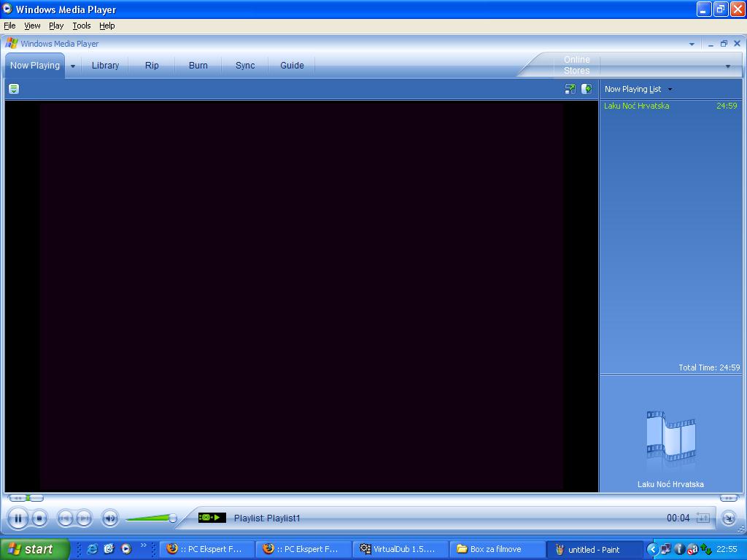The width and height of the screenshot is (747, 560).
Task: Select Laku Noć Hrvatska playlist item
Action: pos(636,106)
